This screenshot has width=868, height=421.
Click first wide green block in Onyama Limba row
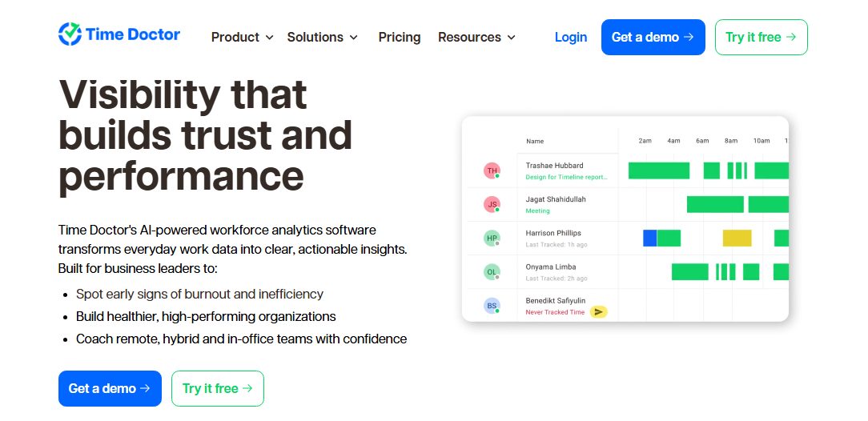pos(689,271)
